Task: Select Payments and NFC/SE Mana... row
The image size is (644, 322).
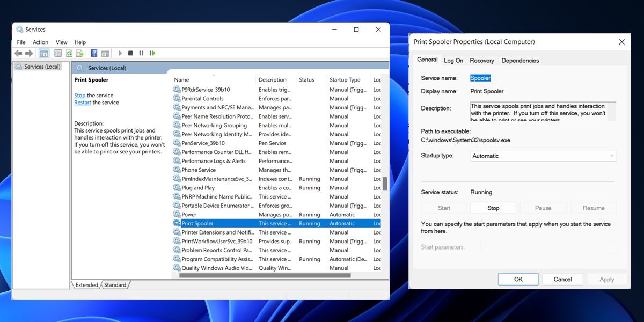Action: click(x=276, y=107)
